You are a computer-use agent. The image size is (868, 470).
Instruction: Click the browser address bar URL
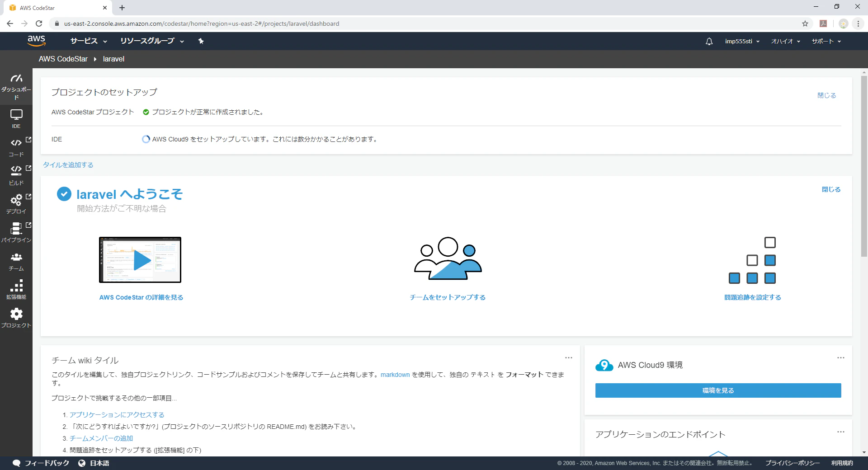pyautogui.click(x=202, y=23)
